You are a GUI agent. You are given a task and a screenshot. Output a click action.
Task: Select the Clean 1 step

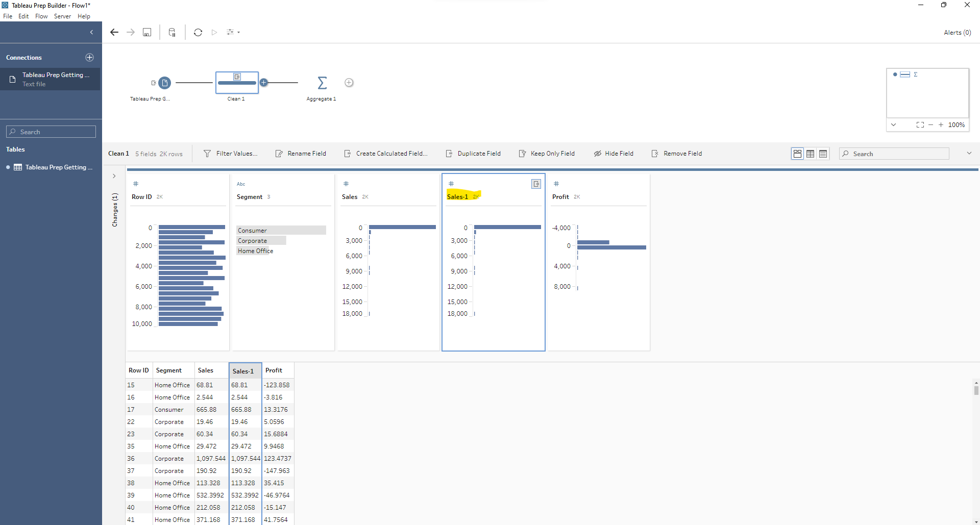pyautogui.click(x=237, y=83)
